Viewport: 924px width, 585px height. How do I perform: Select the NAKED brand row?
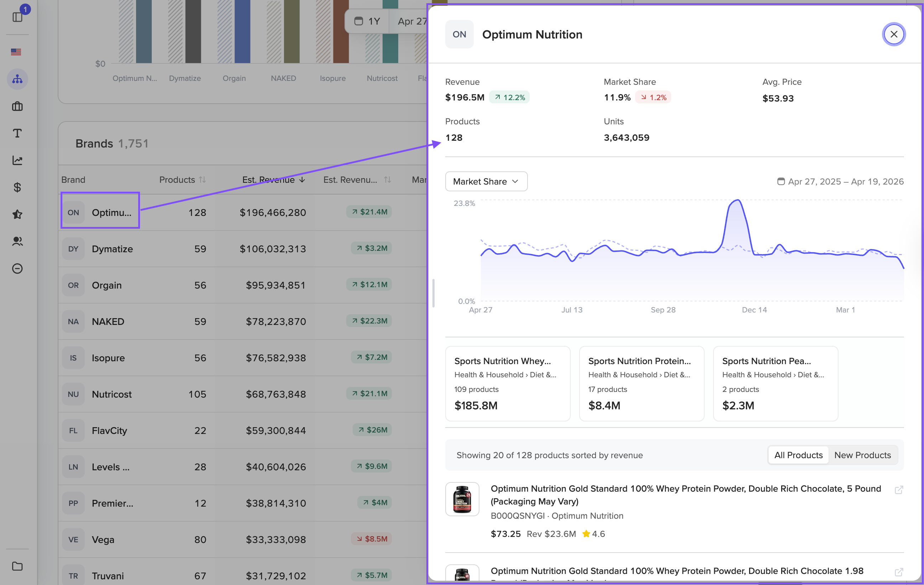(243, 321)
